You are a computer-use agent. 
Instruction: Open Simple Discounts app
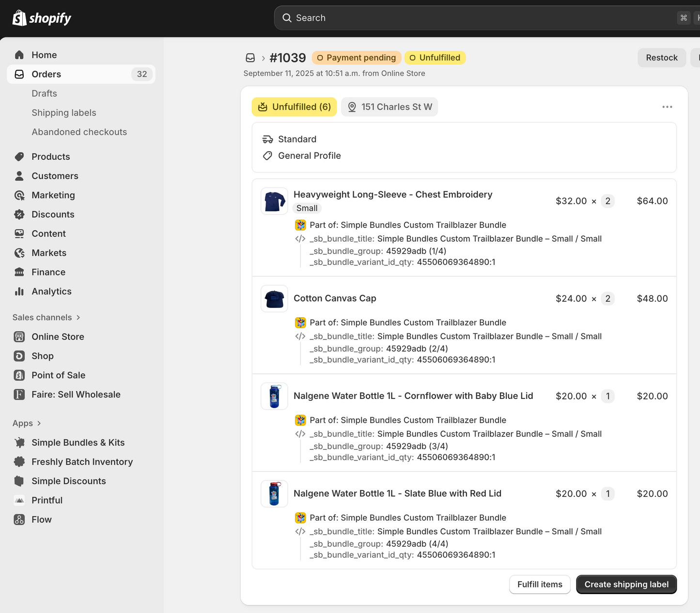point(69,481)
